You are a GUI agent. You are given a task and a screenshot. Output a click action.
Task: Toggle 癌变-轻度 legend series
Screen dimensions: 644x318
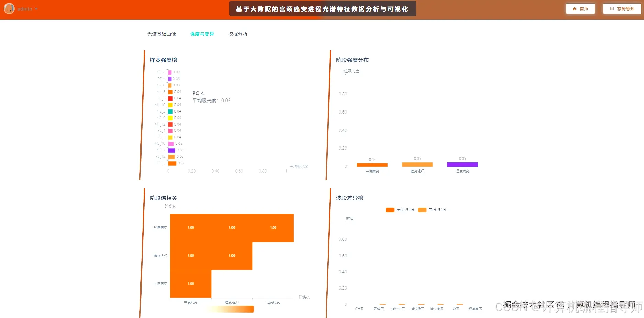(400, 210)
